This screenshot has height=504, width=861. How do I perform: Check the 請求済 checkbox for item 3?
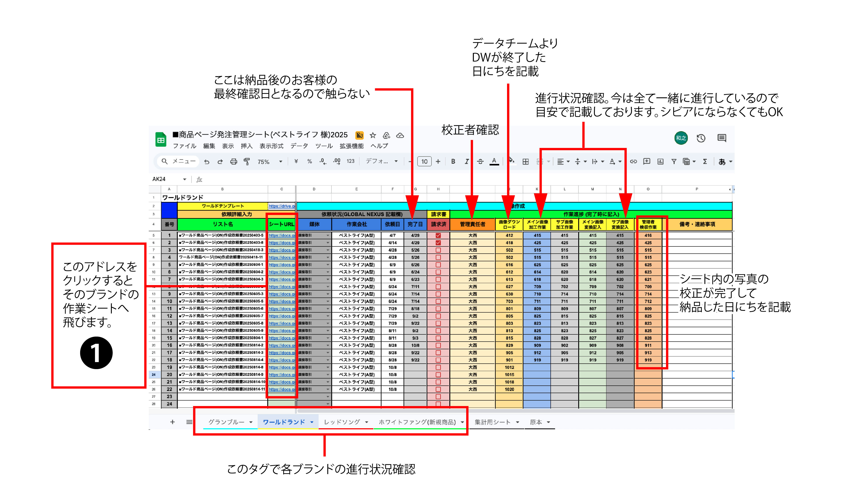[438, 250]
